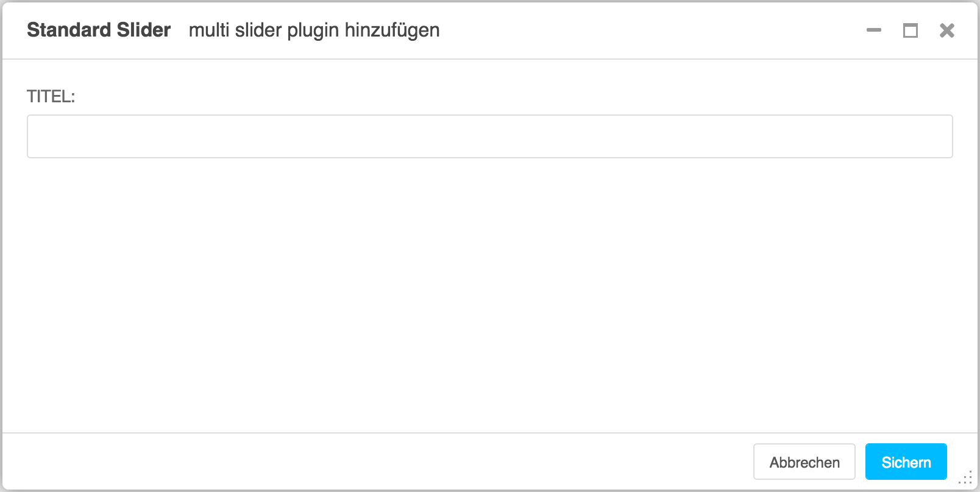
Task: Click the Standard Slider heading text
Action: pyautogui.click(x=99, y=30)
